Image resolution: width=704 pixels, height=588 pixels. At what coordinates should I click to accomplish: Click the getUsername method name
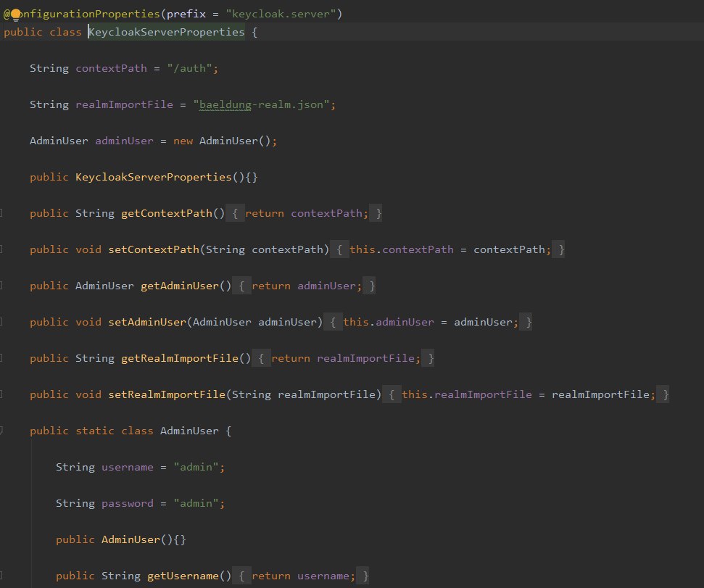click(x=183, y=576)
